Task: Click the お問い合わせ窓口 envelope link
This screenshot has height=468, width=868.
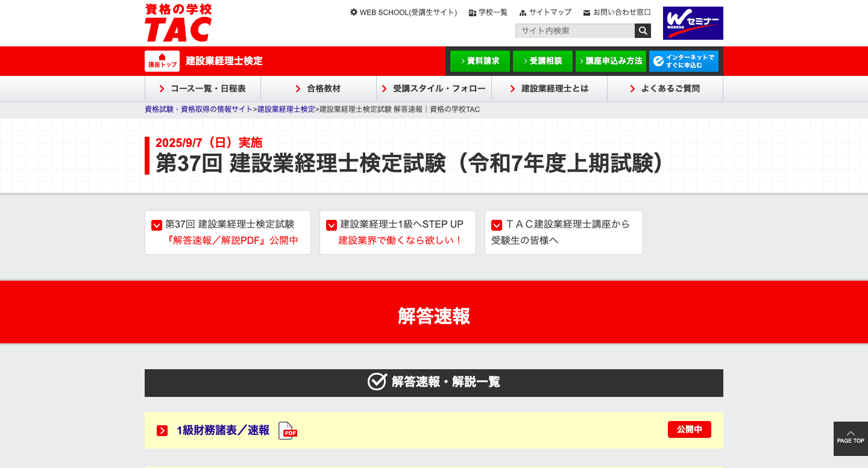Action: click(617, 12)
